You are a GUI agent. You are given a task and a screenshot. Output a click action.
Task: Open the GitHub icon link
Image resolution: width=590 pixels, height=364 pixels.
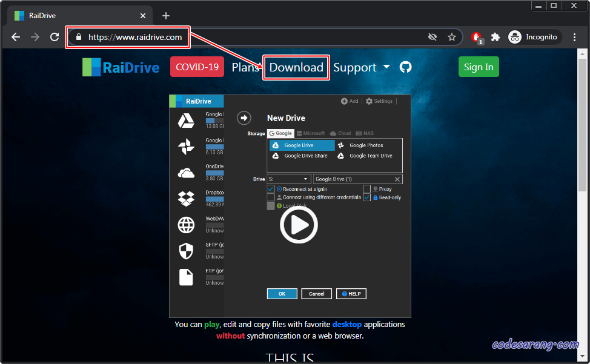click(x=405, y=67)
